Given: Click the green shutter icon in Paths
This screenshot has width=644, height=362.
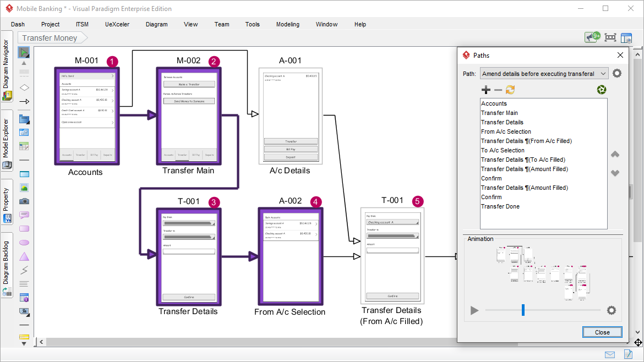Looking at the screenshot, I should [601, 90].
